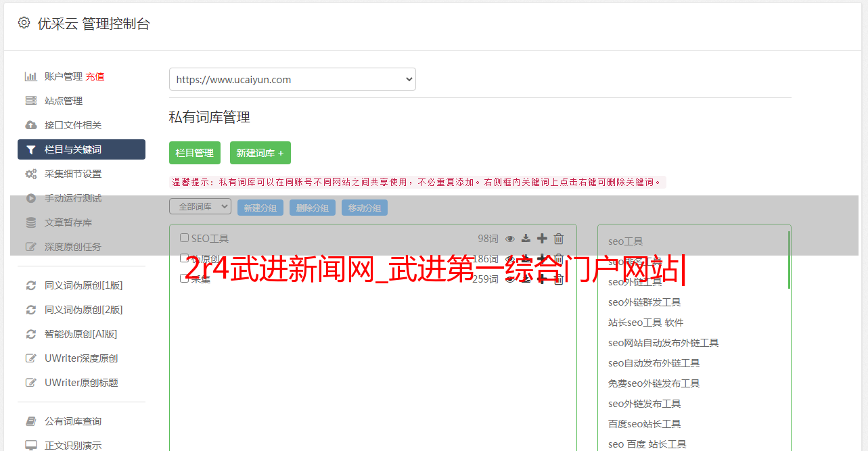Click the 98词 count for SEO工具
This screenshot has width=868, height=451.
pos(488,239)
